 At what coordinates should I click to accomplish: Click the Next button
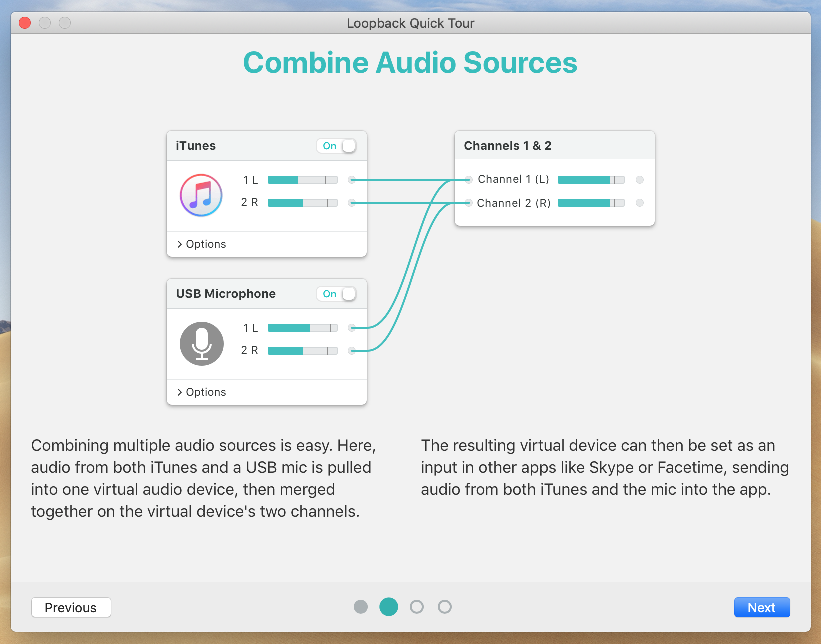click(762, 607)
